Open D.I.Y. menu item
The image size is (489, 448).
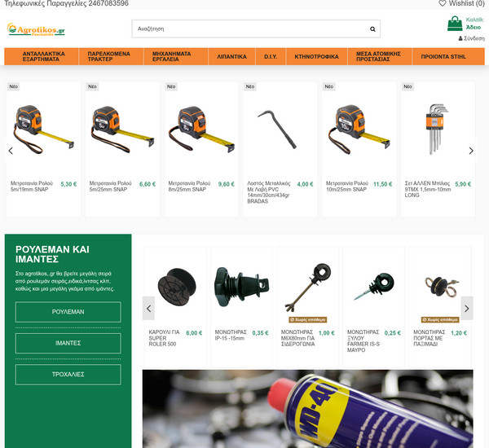click(x=271, y=56)
